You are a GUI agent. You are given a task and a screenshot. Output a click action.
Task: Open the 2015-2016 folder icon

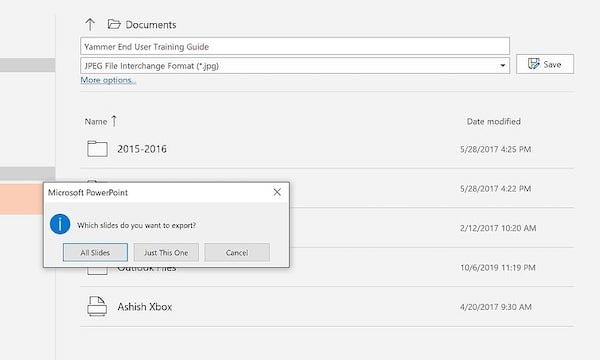click(x=97, y=149)
